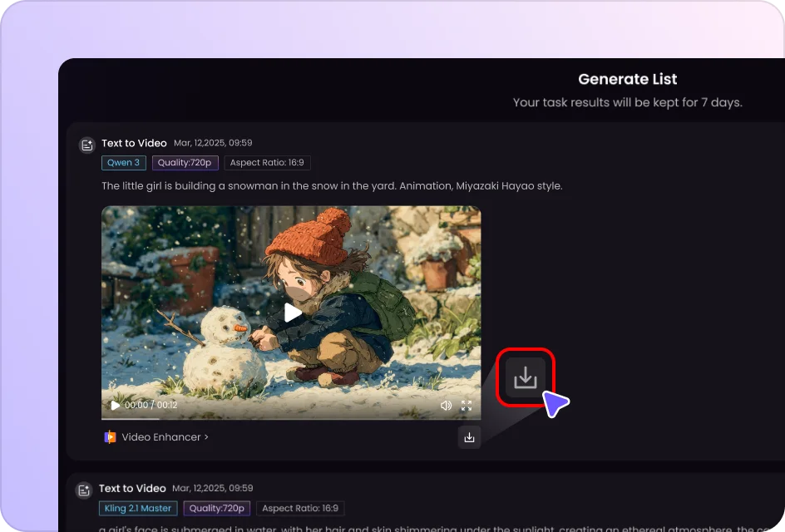Click the second task's Quality:720p tag
This screenshot has height=532, width=785.
(x=216, y=508)
